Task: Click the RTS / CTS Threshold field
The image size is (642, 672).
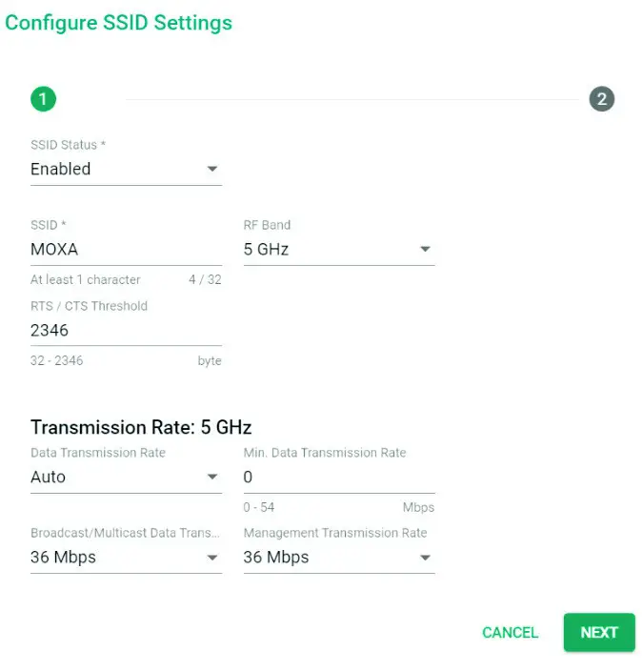Action: point(124,330)
